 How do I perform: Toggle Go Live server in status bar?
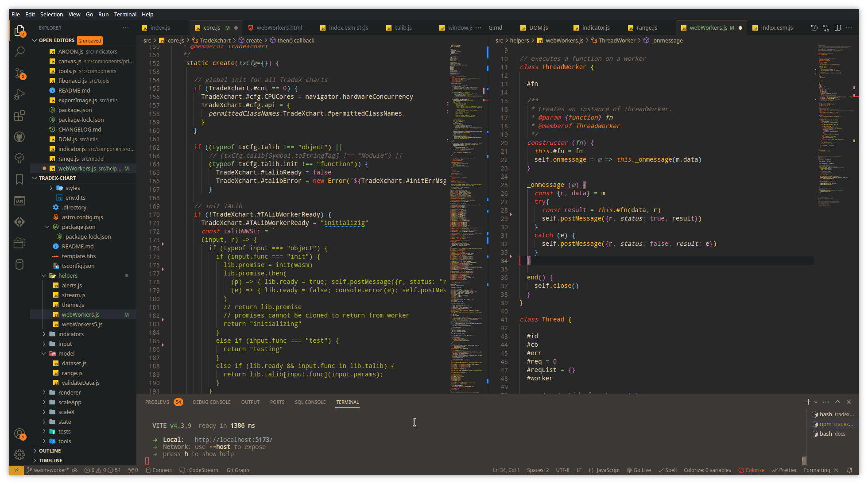tap(639, 470)
